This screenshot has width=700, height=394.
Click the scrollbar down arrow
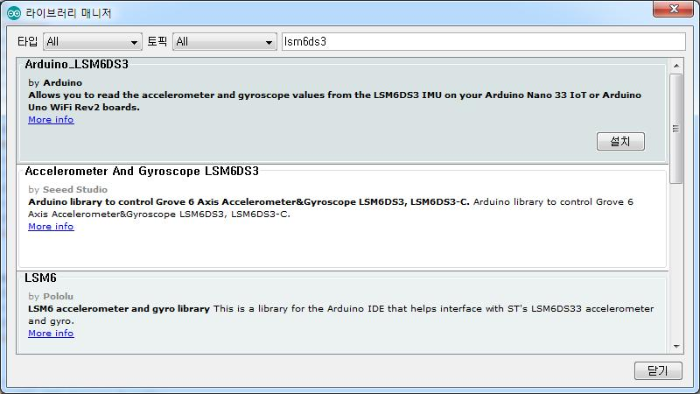click(676, 346)
